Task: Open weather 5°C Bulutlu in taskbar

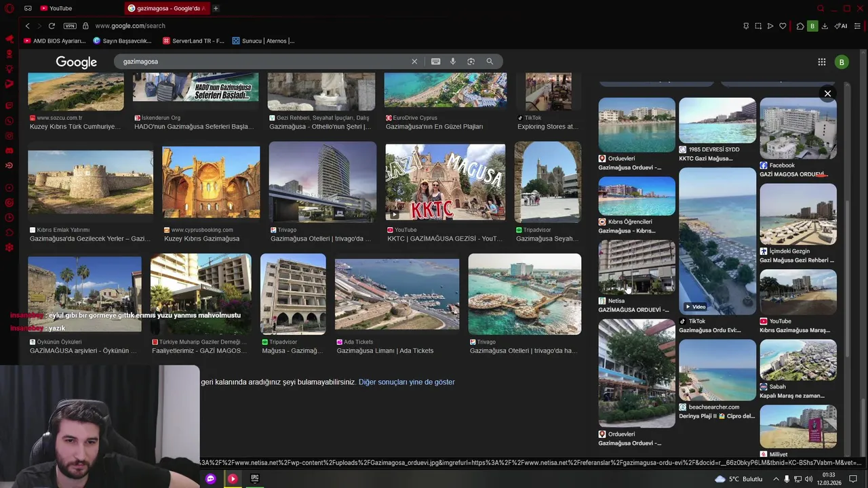Action: 738,479
